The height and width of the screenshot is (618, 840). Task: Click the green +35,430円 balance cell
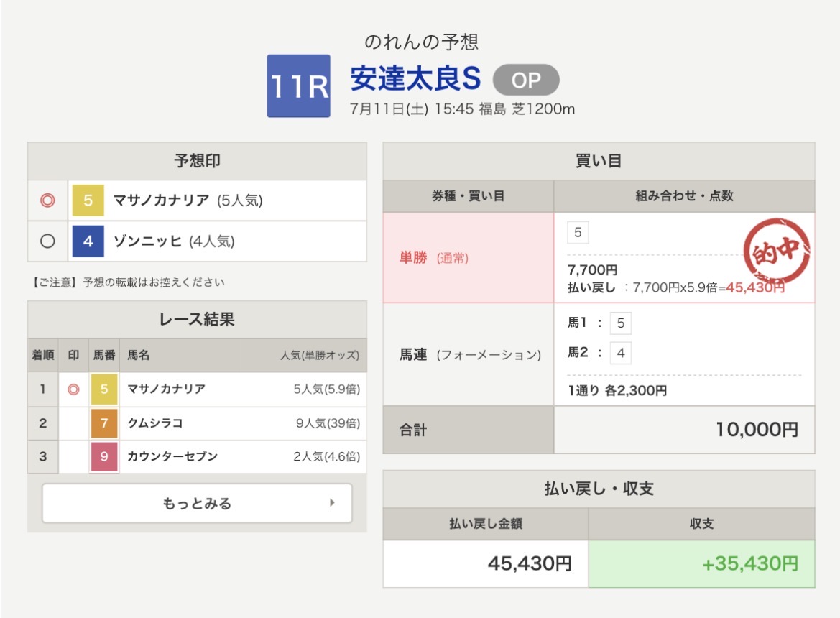pyautogui.click(x=702, y=564)
